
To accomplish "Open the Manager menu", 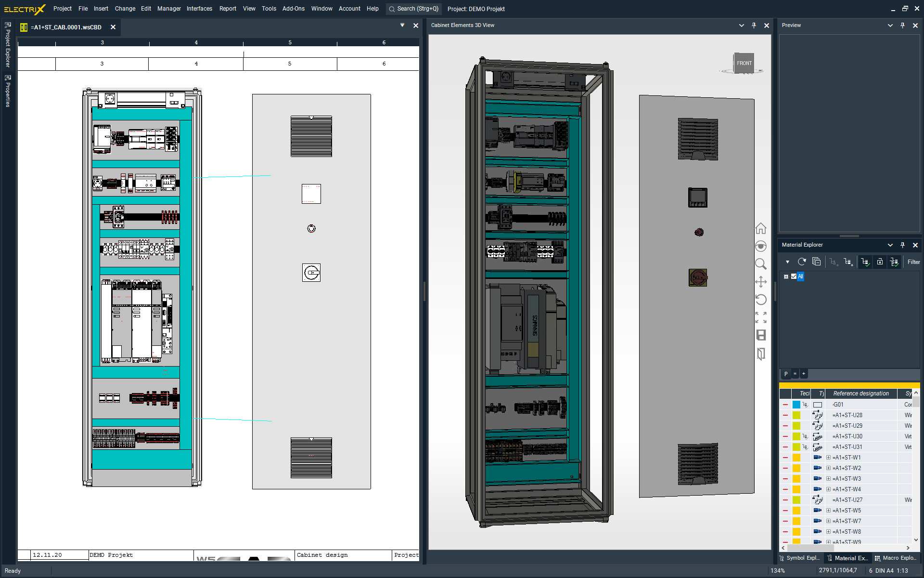I will (169, 9).
